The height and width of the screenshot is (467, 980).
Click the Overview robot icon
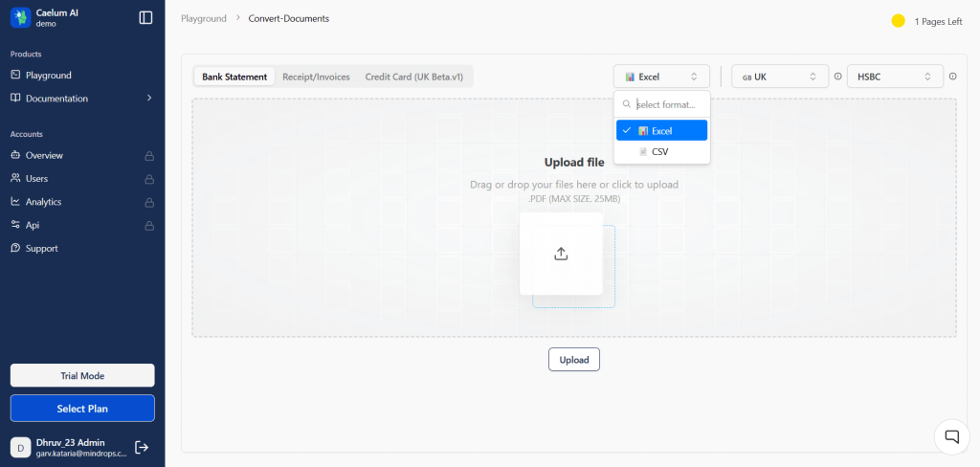tap(15, 155)
